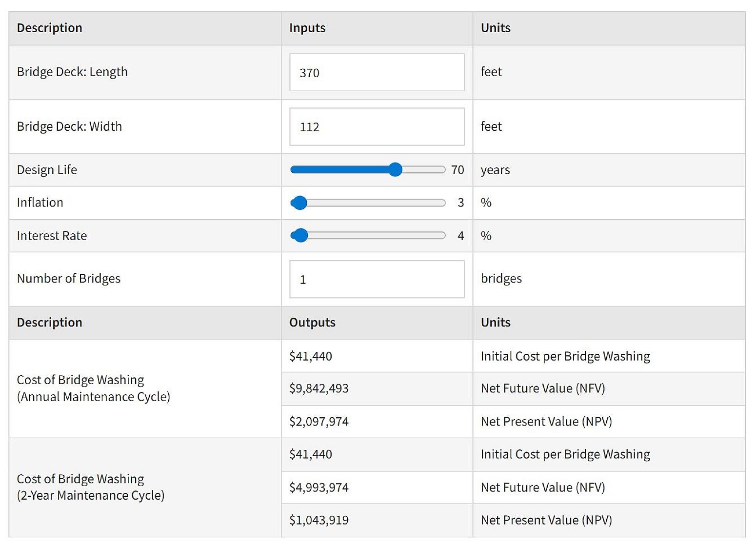The height and width of the screenshot is (548, 756).
Task: Click the 2-Year cycle NPV amount $1,043,919
Action: [319, 520]
